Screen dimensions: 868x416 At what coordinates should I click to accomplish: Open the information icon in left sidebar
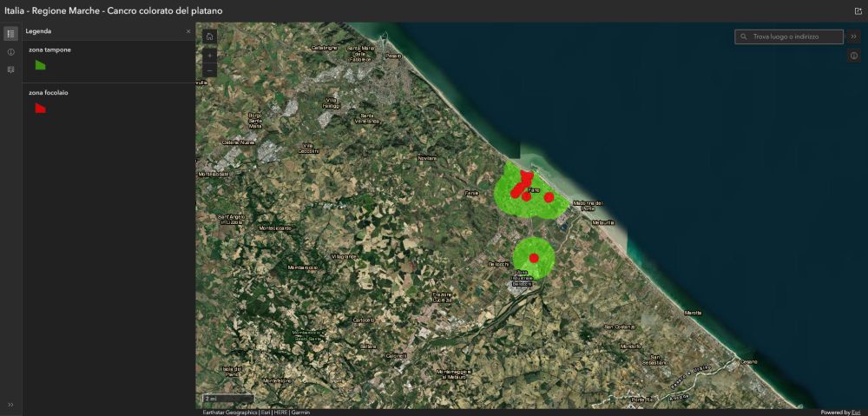tap(10, 52)
